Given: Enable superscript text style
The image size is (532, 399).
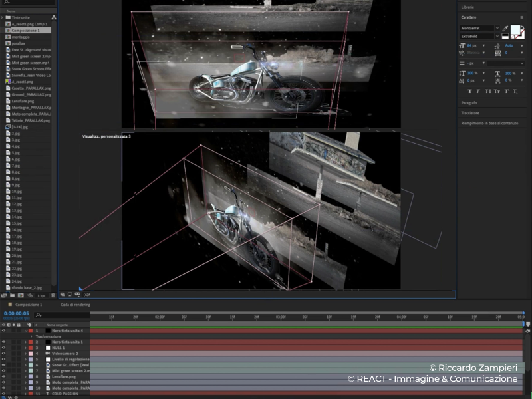Looking at the screenshot, I should tap(507, 91).
